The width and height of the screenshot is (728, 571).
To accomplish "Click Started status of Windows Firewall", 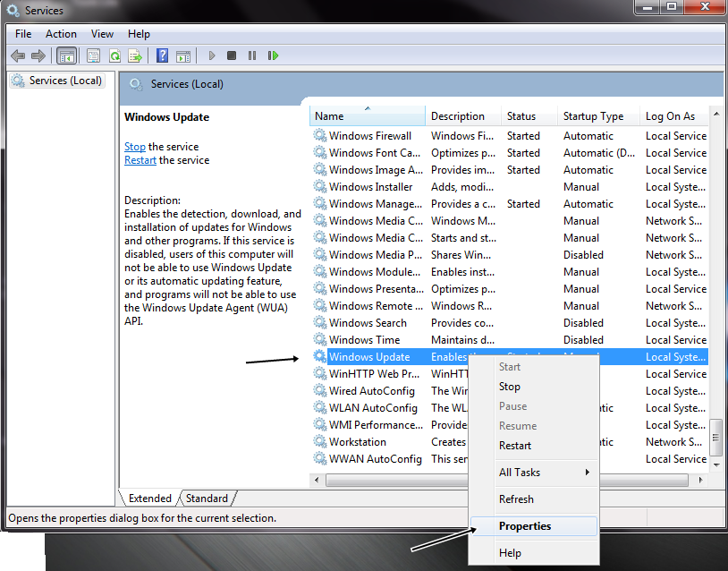I will tap(523, 135).
